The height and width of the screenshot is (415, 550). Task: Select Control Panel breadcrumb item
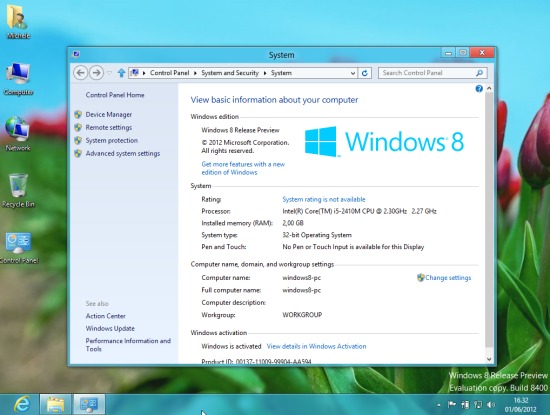point(169,73)
